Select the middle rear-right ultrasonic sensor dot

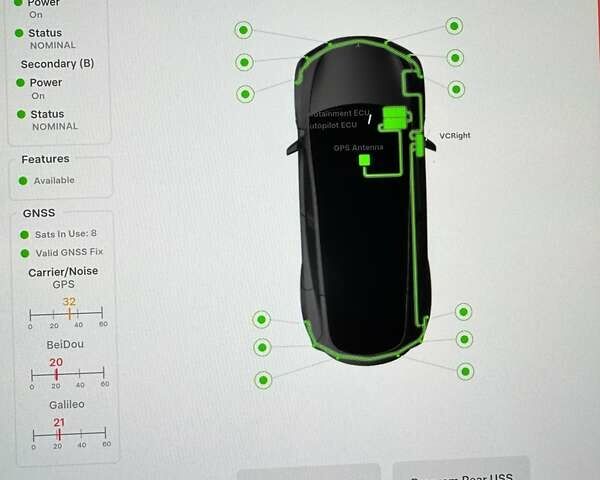(x=465, y=339)
